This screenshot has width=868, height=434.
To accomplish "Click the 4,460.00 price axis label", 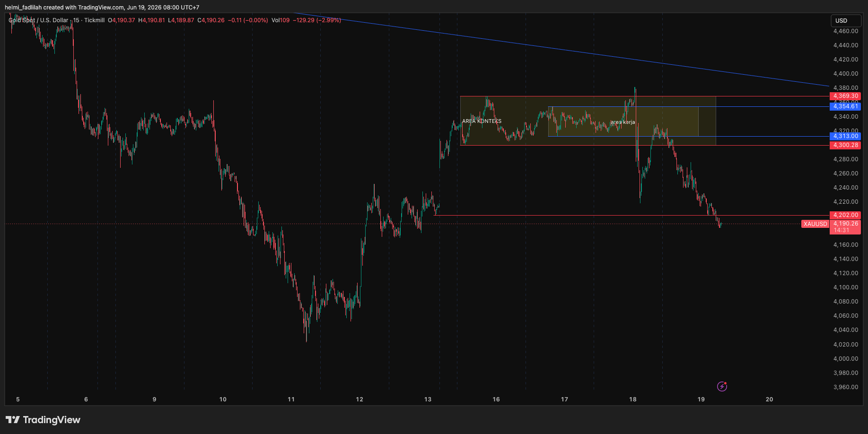I will click(x=845, y=31).
